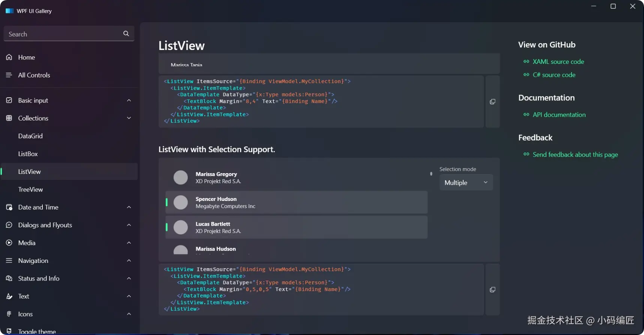Click the View on GitHub heading
Viewport: 644px width, 335px height.
click(x=547, y=45)
